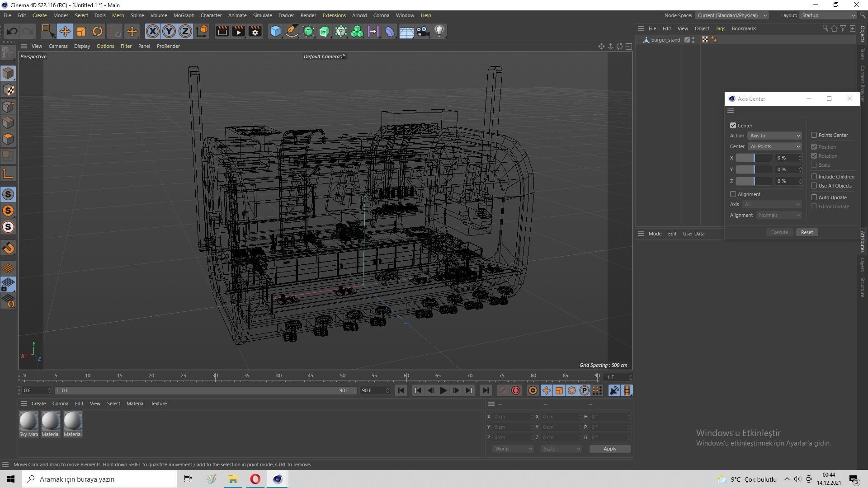The image size is (868, 488).
Task: Open the MoGraph menu
Action: (x=184, y=15)
